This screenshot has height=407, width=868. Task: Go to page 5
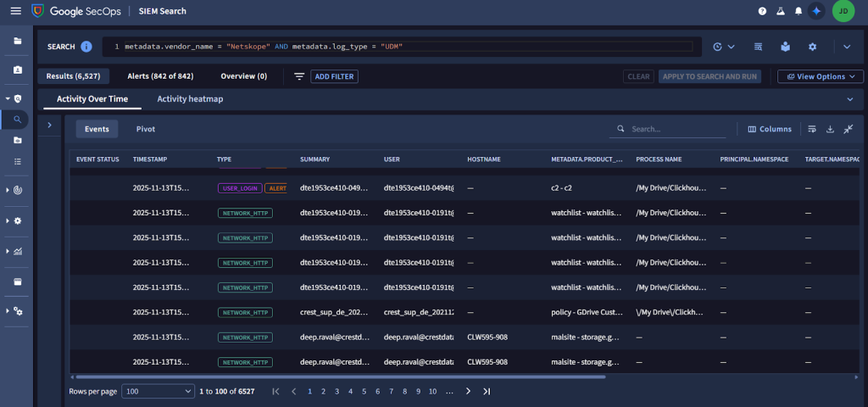[x=364, y=392]
